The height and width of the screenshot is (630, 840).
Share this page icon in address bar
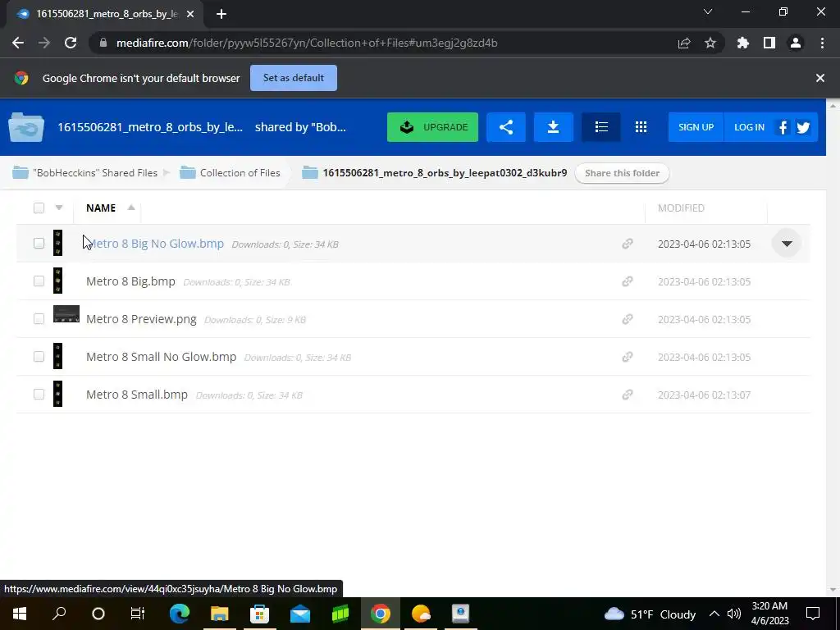click(x=684, y=43)
